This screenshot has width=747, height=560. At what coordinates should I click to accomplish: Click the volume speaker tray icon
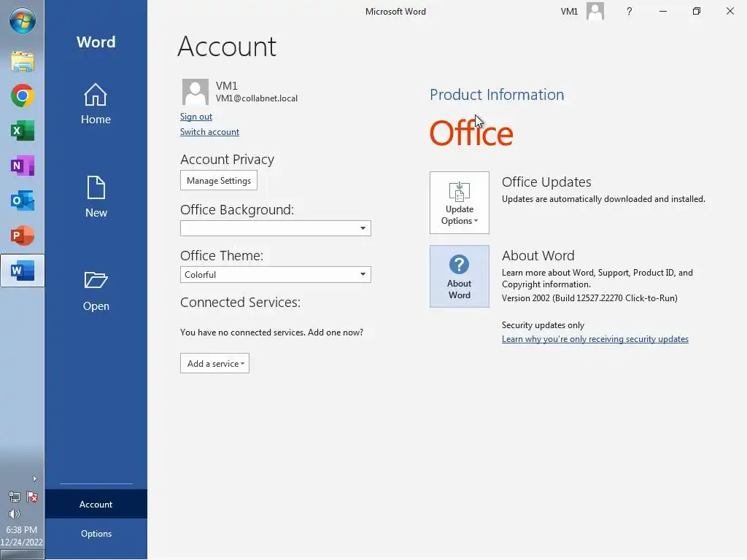click(15, 514)
